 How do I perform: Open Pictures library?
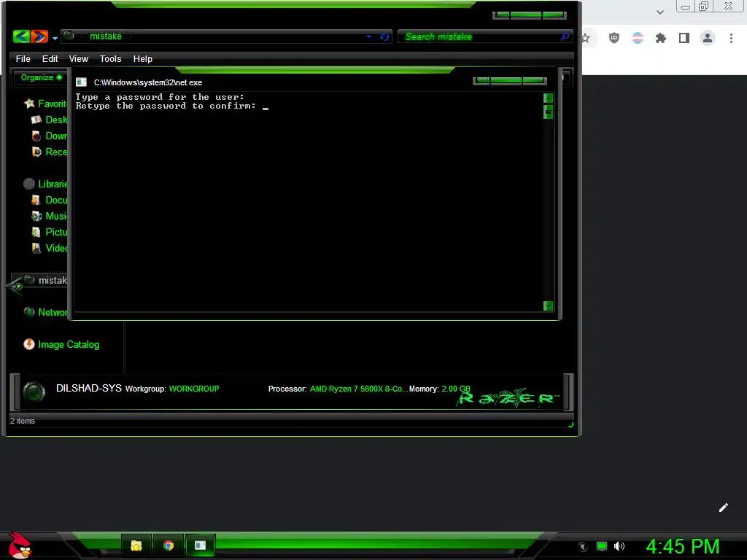click(x=50, y=232)
